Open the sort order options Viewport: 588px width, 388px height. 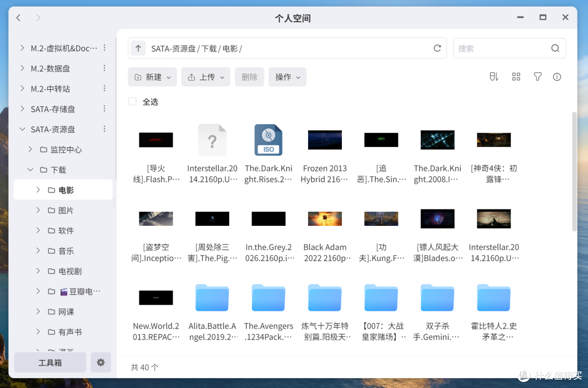point(494,77)
